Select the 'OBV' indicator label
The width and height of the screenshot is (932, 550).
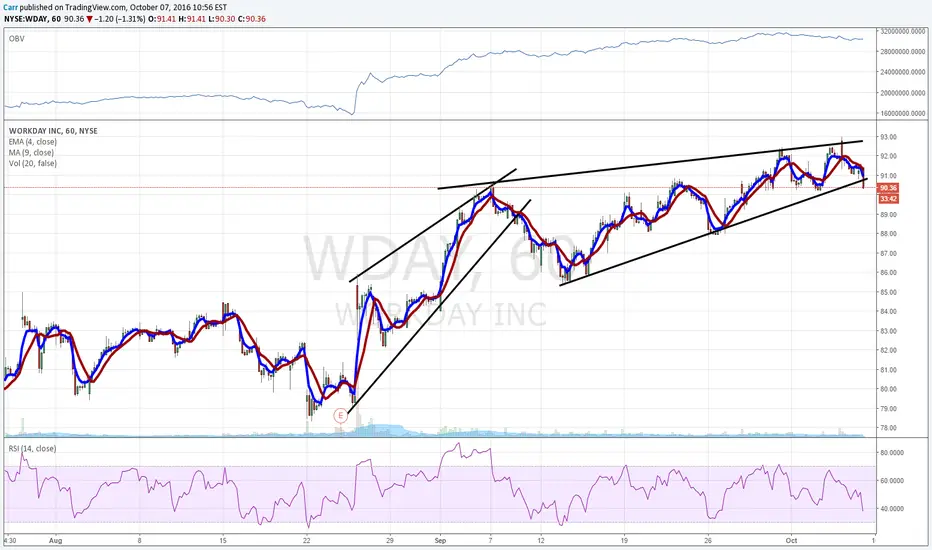(17, 39)
